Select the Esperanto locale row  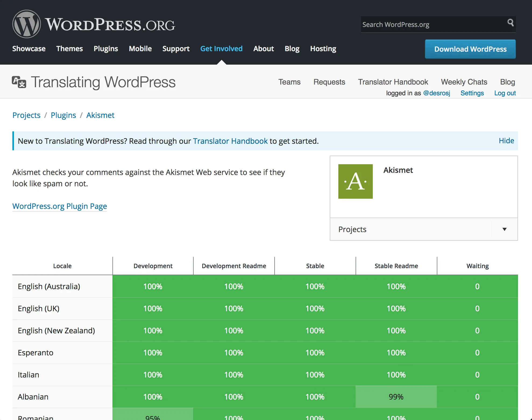tap(36, 353)
